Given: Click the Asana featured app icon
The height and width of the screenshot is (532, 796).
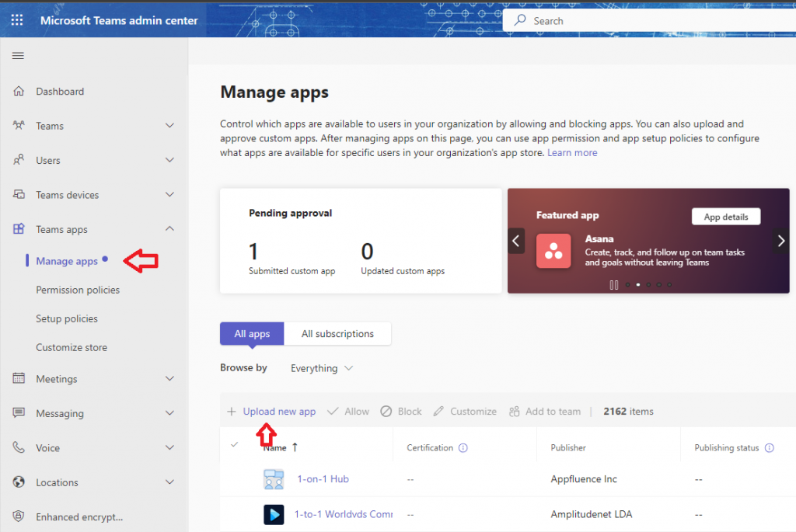Looking at the screenshot, I should pyautogui.click(x=554, y=251).
